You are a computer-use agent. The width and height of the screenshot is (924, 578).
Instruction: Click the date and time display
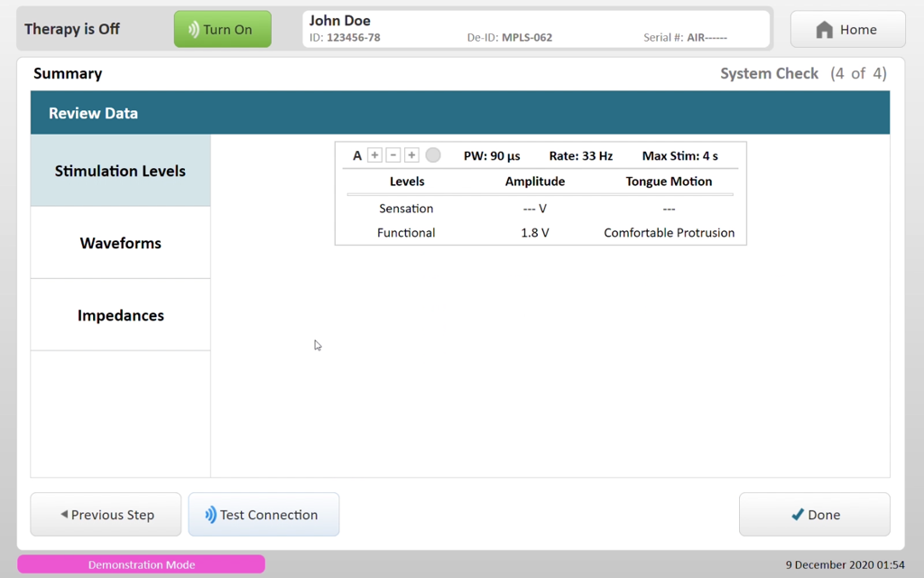tap(845, 564)
